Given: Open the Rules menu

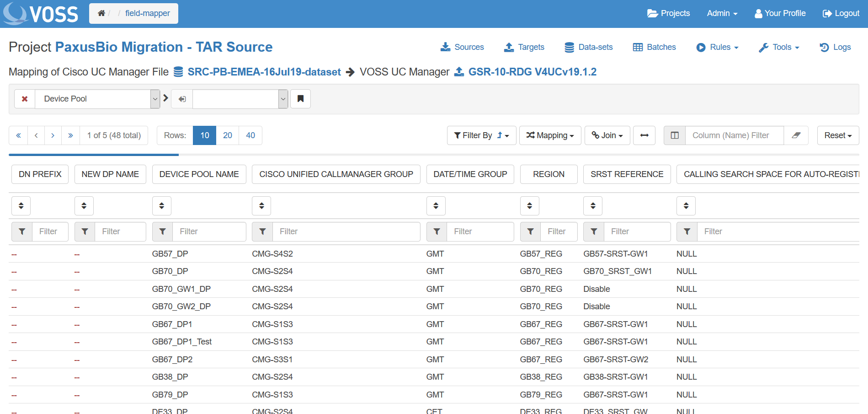Looking at the screenshot, I should 717,47.
